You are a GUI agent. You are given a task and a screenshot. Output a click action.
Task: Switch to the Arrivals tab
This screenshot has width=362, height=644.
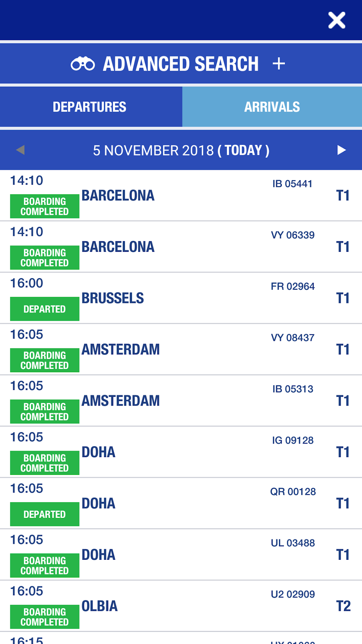(272, 107)
